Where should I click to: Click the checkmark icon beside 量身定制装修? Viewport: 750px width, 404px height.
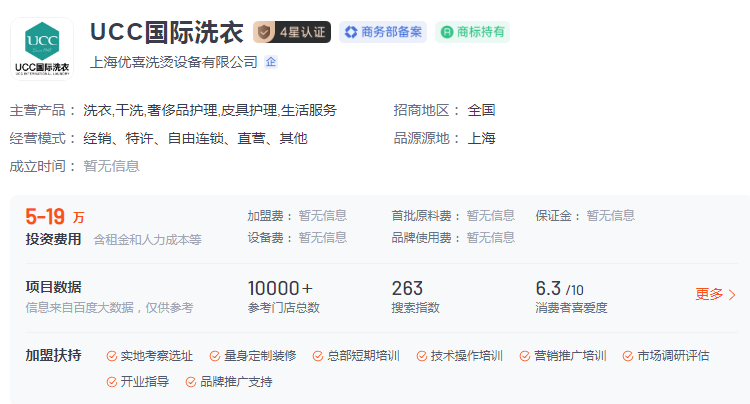point(215,356)
